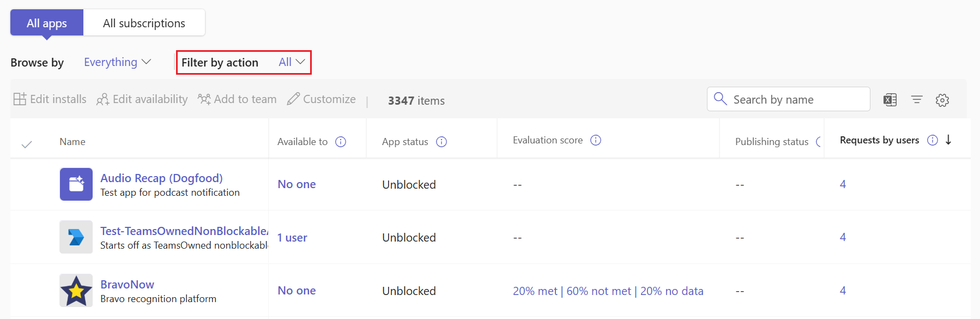Click the BravoNow star app icon
The height and width of the screenshot is (319, 980).
[76, 291]
